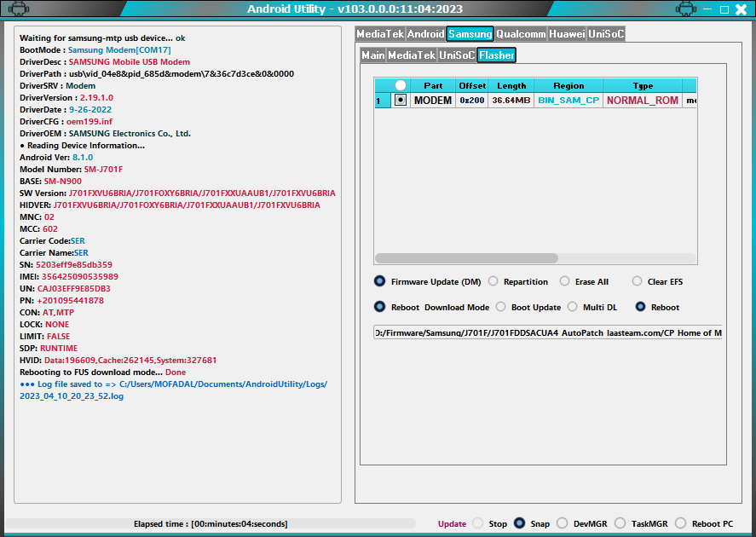Viewport: 756px width, 537px height.
Task: Click the IMEI value 356425090535989
Action: tap(80, 277)
